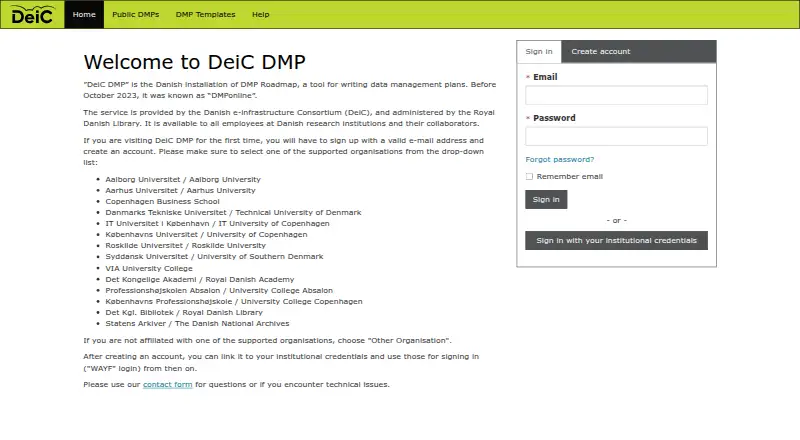Focus the Email input field

616,95
